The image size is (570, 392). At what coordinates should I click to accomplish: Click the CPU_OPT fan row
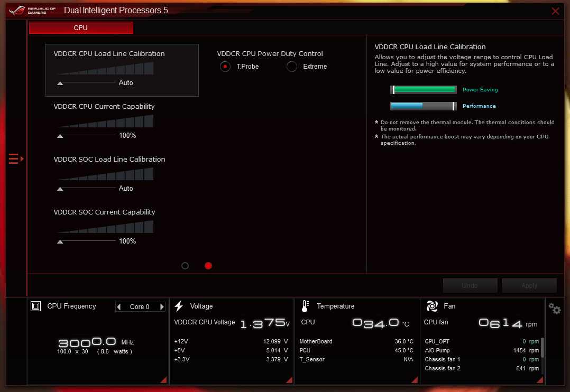coord(482,341)
